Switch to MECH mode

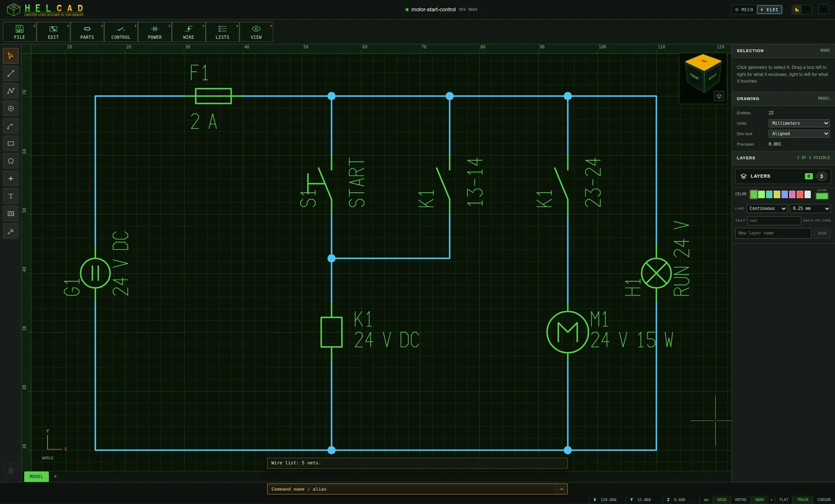tap(744, 10)
